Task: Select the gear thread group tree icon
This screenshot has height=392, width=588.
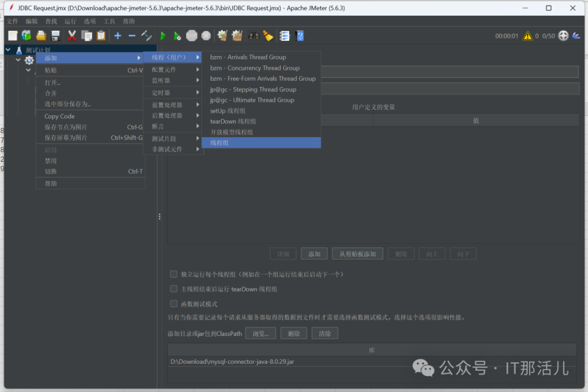Action: [29, 60]
